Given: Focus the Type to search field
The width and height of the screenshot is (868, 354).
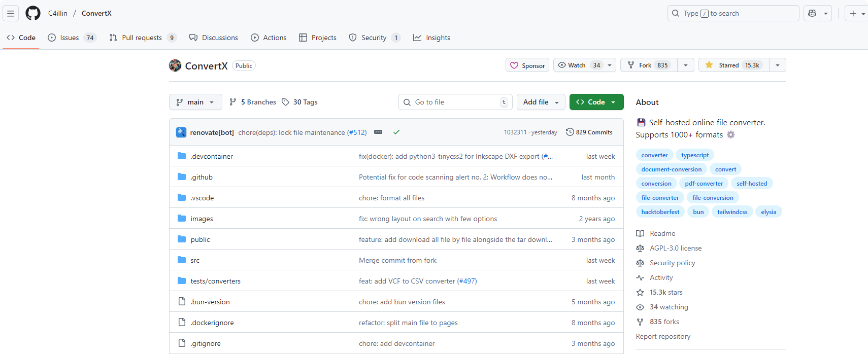Looking at the screenshot, I should point(733,13).
